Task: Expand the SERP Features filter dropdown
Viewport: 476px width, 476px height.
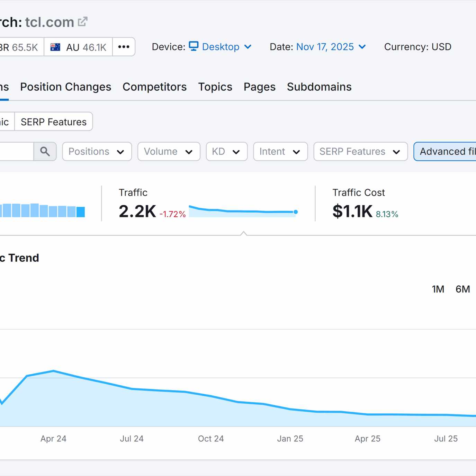Action: coord(360,151)
